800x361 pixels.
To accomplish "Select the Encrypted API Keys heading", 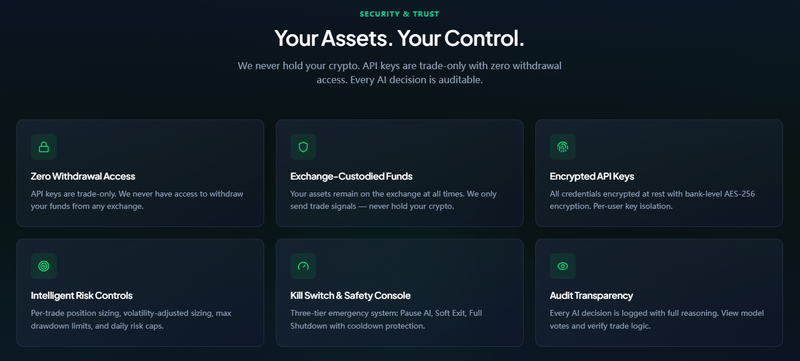I will [x=592, y=176].
